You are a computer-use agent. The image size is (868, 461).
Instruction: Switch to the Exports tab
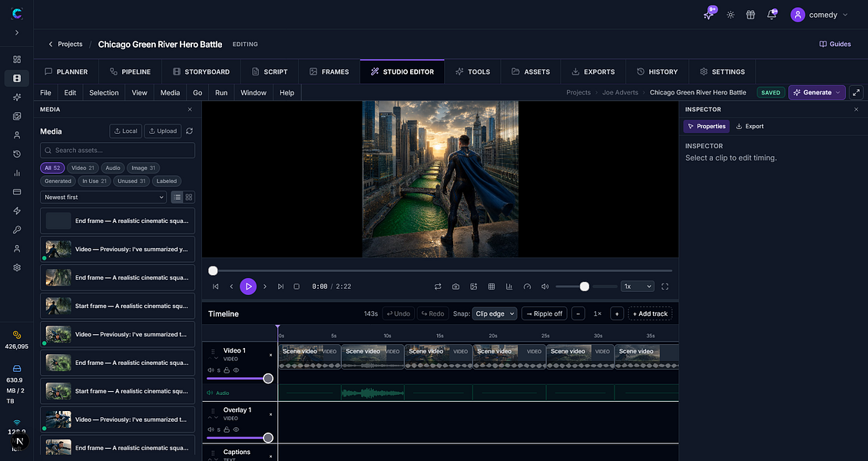pos(593,71)
